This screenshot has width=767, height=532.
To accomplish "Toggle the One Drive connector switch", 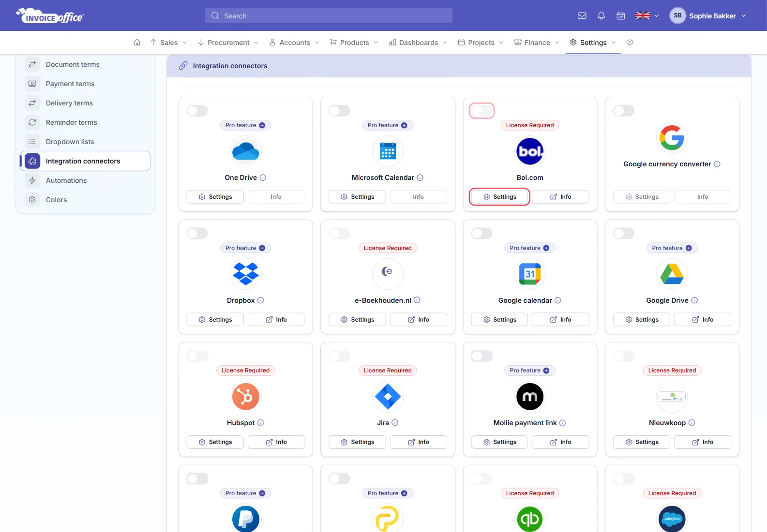I will click(197, 111).
